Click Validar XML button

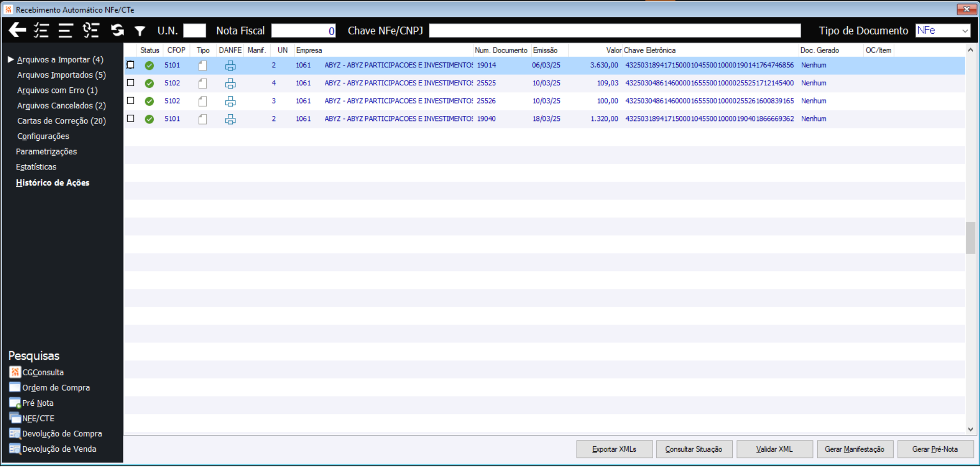click(775, 449)
